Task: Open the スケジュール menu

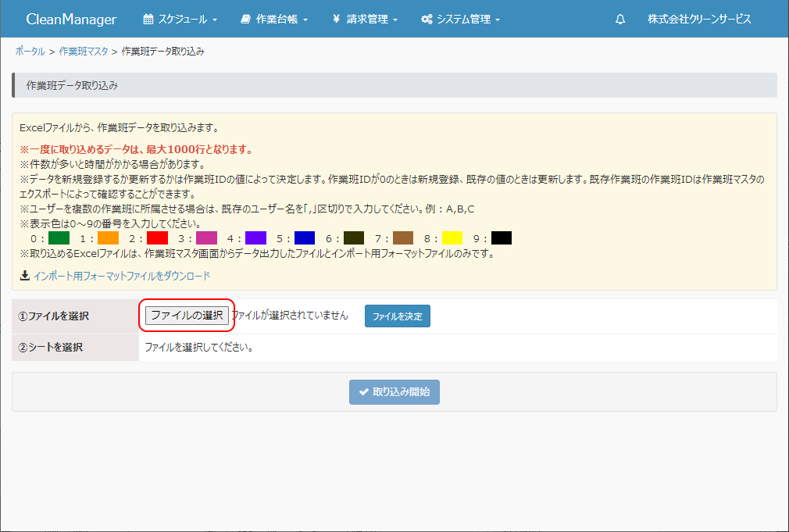Action: click(x=180, y=19)
